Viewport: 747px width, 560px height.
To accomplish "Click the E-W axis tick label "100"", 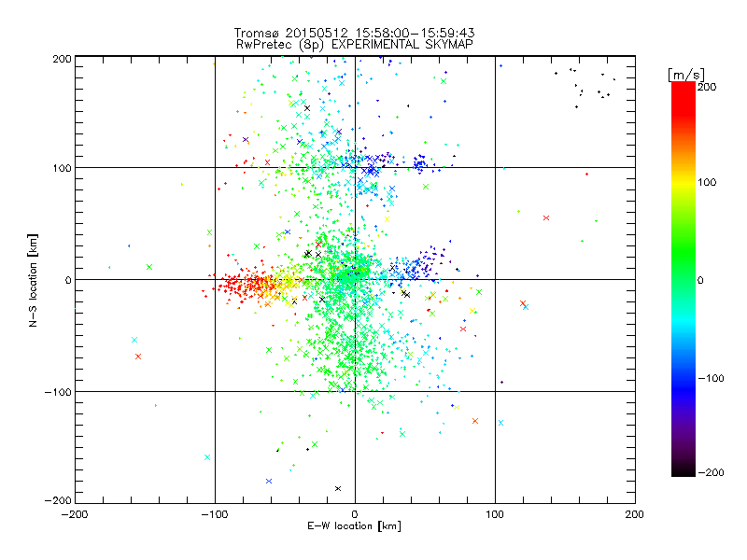I will coord(495,514).
